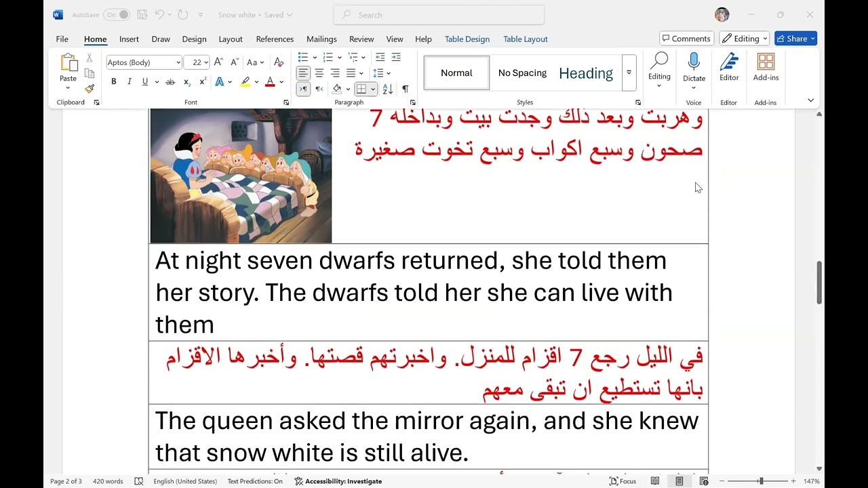This screenshot has height=488, width=868.
Task: Open Accessibility: Investigate in status bar
Action: point(338,481)
